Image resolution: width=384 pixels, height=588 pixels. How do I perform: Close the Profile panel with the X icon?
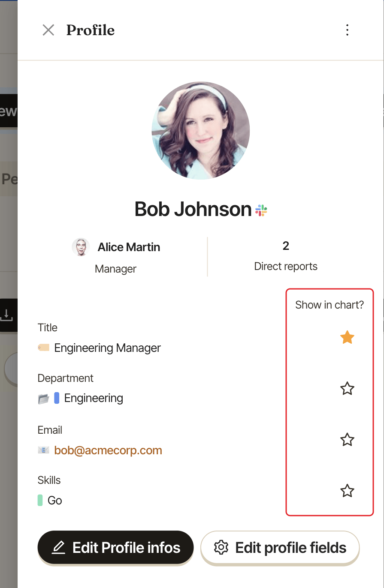[x=48, y=30]
